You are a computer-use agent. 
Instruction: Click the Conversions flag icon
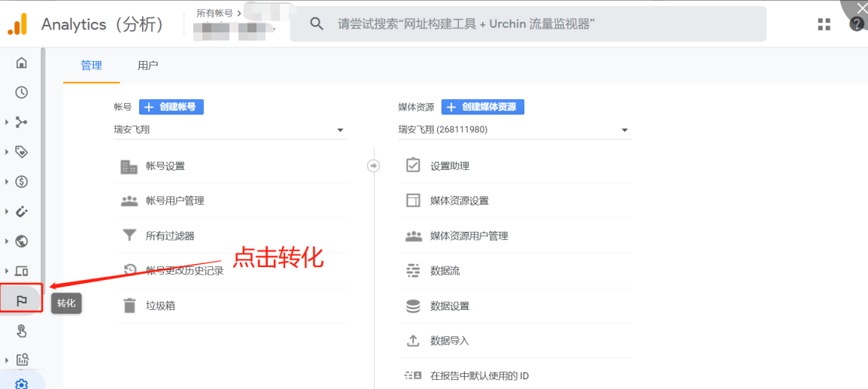(22, 301)
